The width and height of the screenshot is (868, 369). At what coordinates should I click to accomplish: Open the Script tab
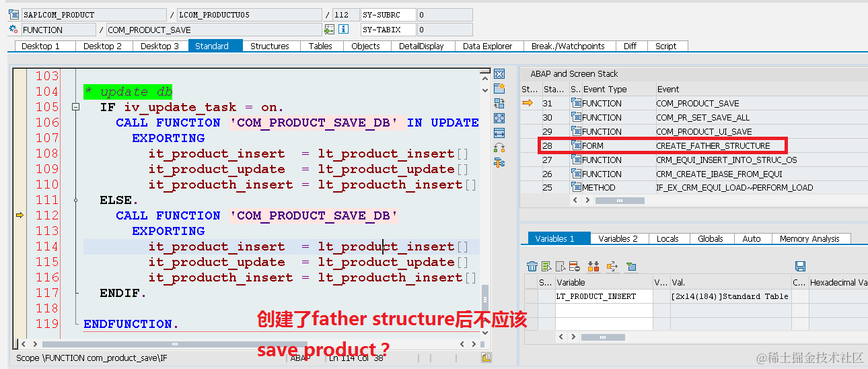coord(666,46)
